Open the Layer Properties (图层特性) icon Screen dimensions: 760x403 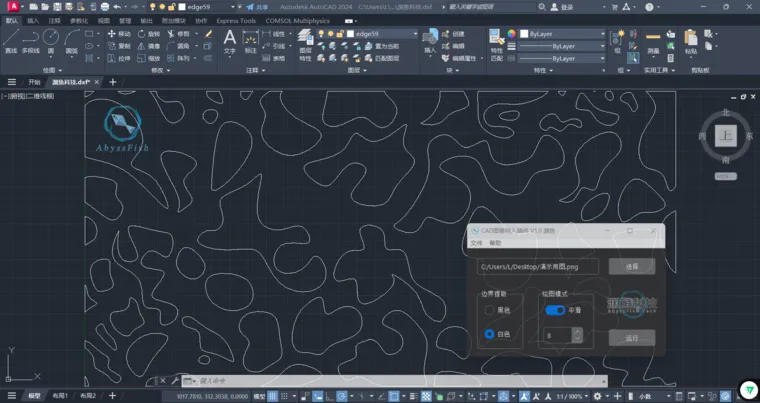pos(305,45)
